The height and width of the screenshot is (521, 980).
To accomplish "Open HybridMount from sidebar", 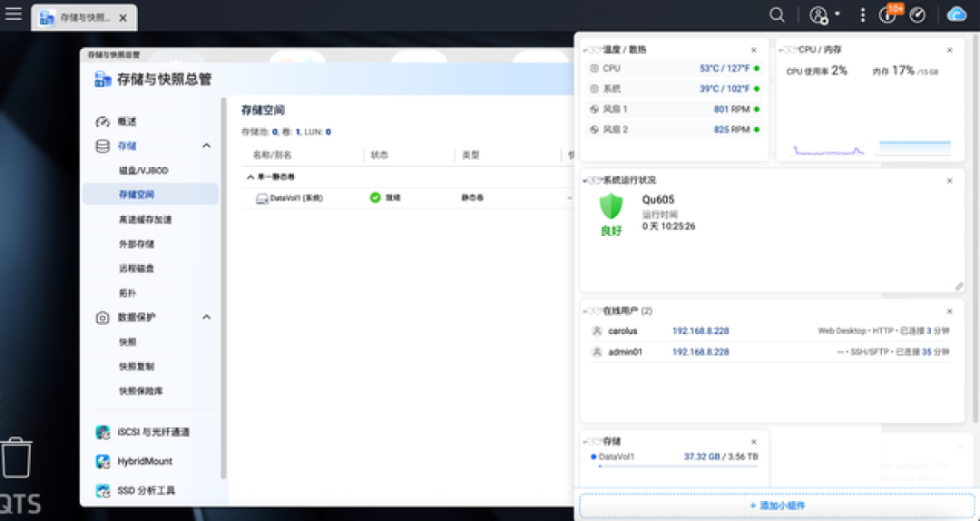I will (x=144, y=462).
